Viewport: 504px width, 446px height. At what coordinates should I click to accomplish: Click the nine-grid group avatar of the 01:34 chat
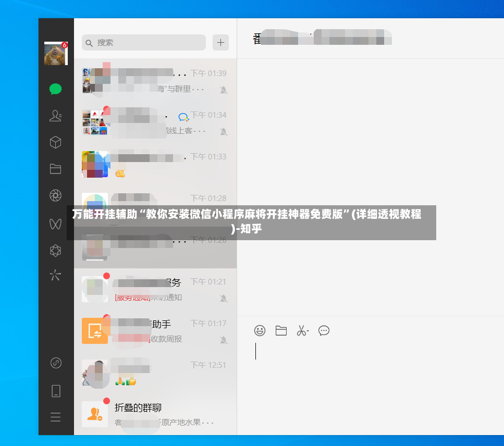pyautogui.click(x=95, y=122)
